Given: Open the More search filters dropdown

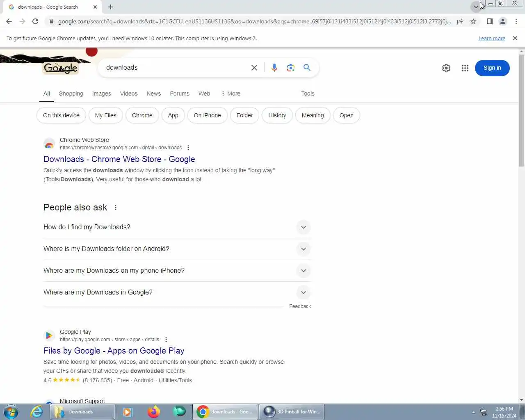Looking at the screenshot, I should click(x=231, y=94).
